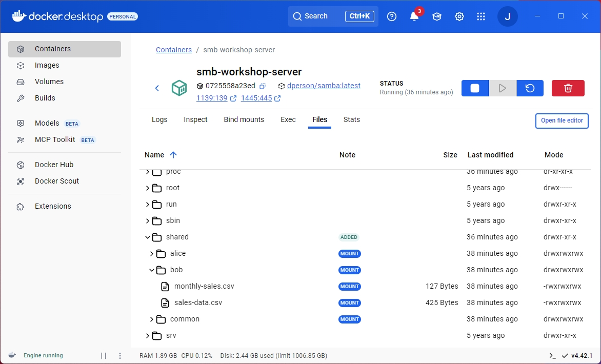Pause the engine from the status bar
Image resolution: width=601 pixels, height=364 pixels.
pyautogui.click(x=104, y=356)
